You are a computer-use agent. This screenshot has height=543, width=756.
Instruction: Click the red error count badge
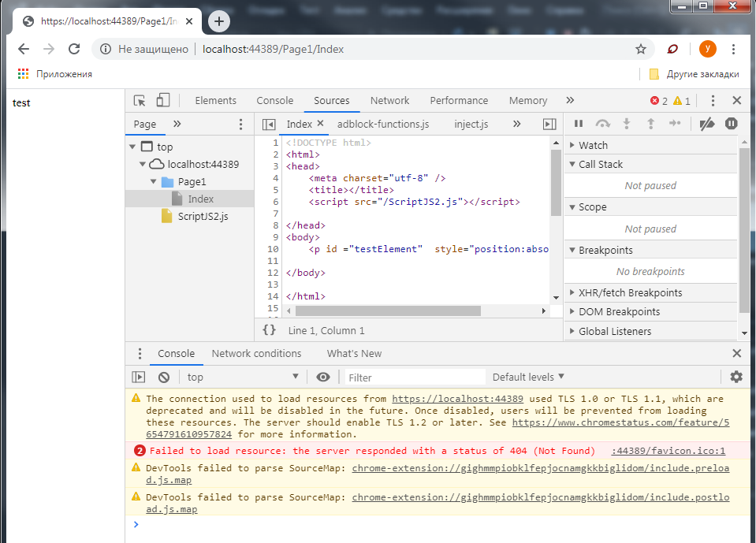tap(658, 101)
